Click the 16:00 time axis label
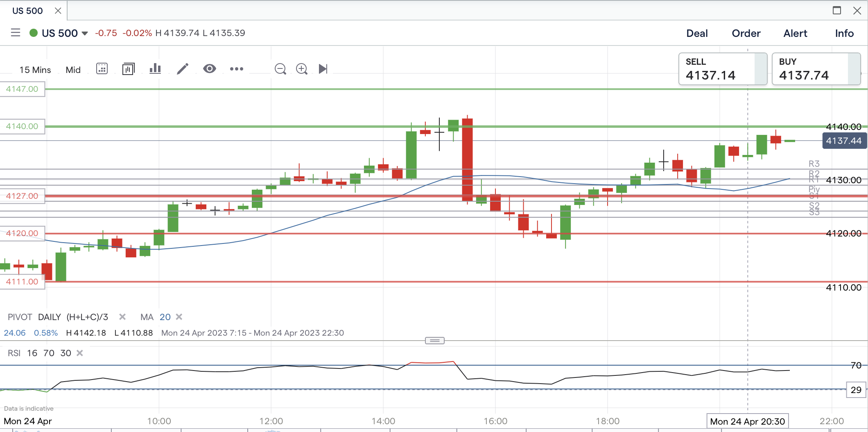This screenshot has width=868, height=432. [x=495, y=421]
